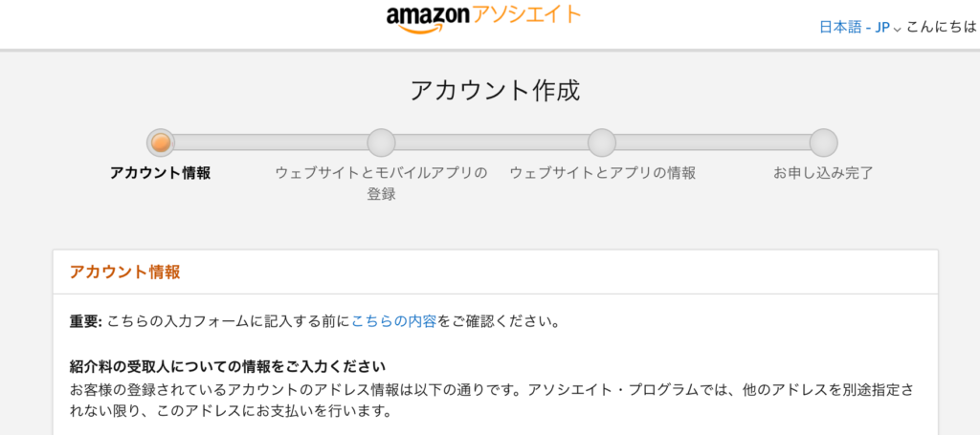Screen dimensions: 980x435
Task: Select the ウェブサイトとモバイルアプリの登録 step label
Action: [x=381, y=183]
